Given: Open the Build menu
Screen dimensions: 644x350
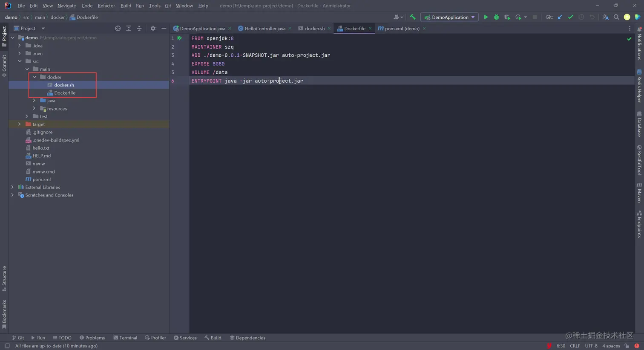Looking at the screenshot, I should 126,6.
